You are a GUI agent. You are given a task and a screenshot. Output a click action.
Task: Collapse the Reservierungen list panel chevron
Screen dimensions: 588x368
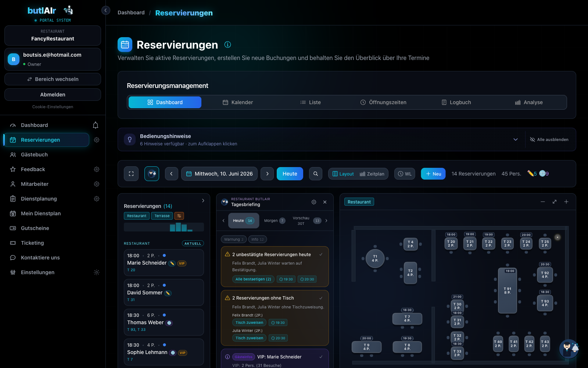tap(203, 201)
